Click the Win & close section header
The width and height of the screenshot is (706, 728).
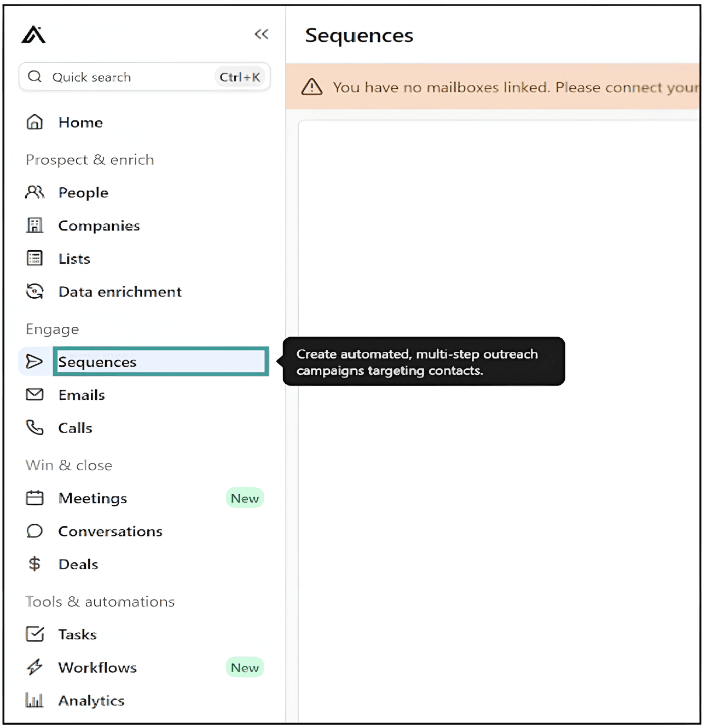69,465
